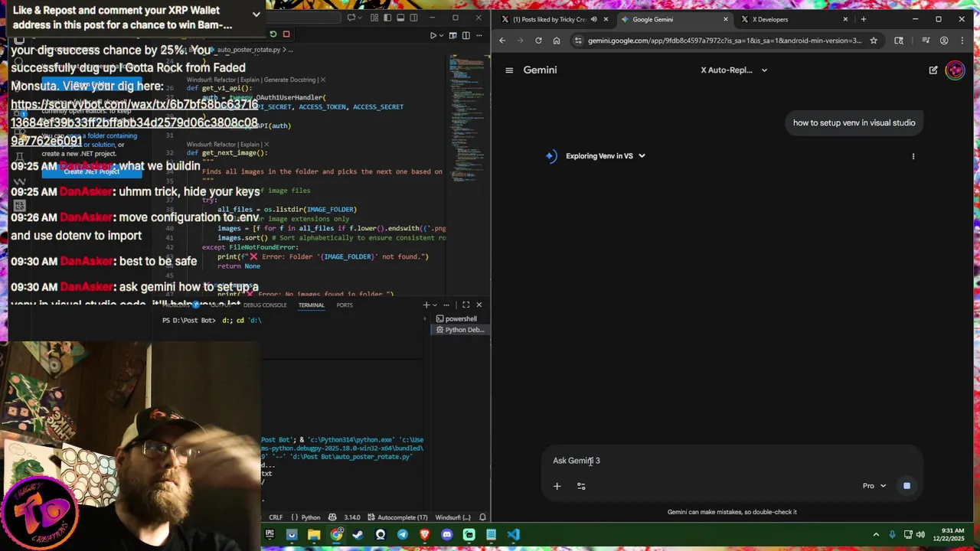Close the VS Code terminal panel
This screenshot has height=551, width=980.
tap(479, 305)
